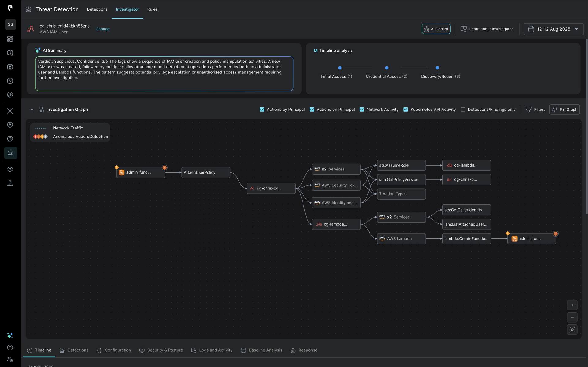Click the Change link next to the user
The height and width of the screenshot is (367, 588).
point(103,29)
